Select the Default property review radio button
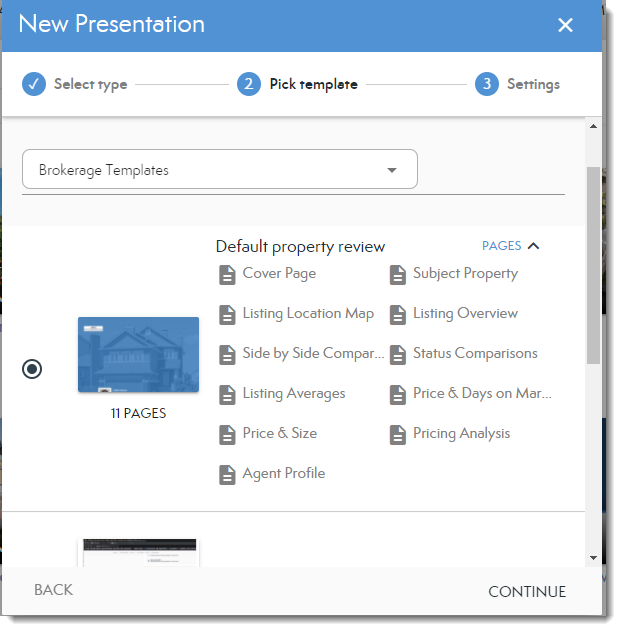The image size is (621, 631). pos(32,369)
